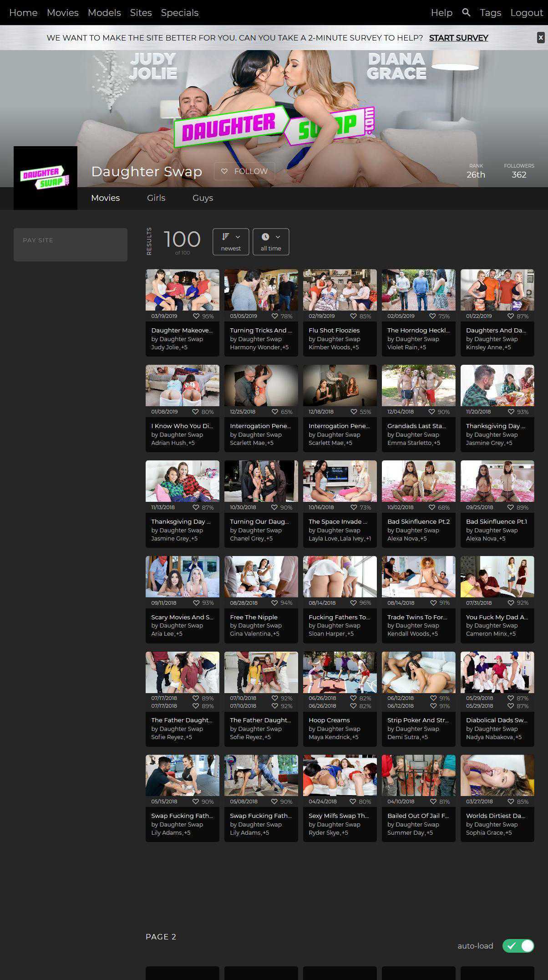The width and height of the screenshot is (548, 980).
Task: Click the heart icon beside 03/05/2019
Action: point(275,316)
